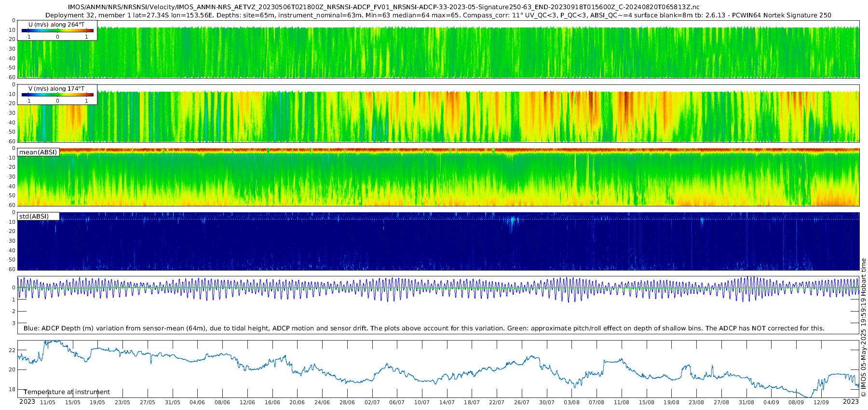Click the NetCDF file path title text
This screenshot has height=410, width=868.
point(383,7)
